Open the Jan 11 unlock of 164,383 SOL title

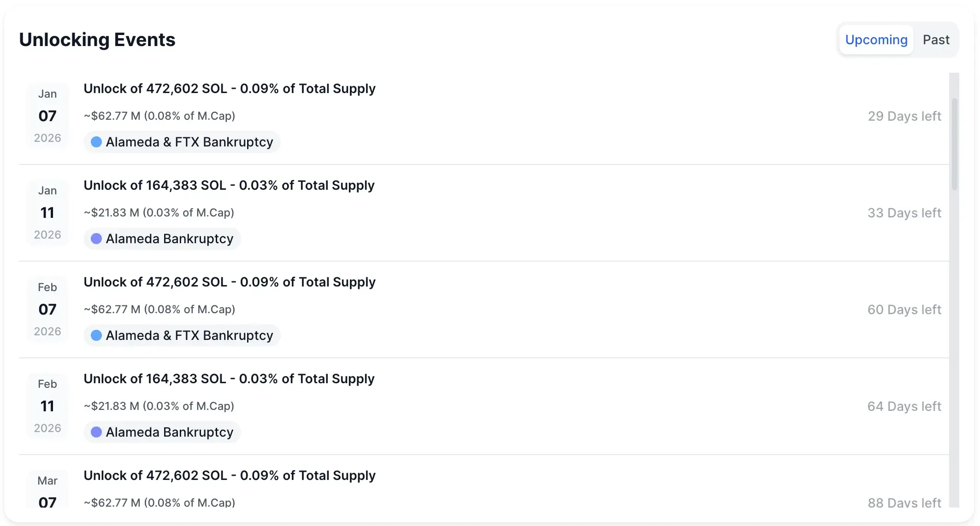(x=229, y=185)
